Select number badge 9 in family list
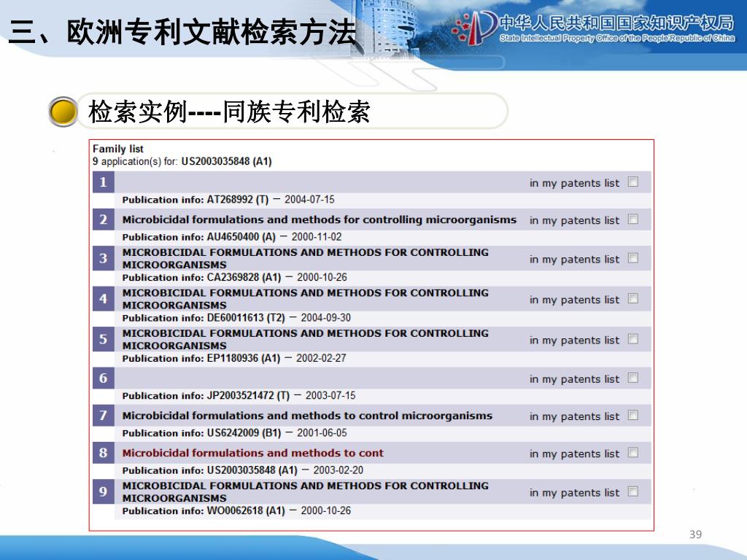The width and height of the screenshot is (747, 560). pos(104,491)
